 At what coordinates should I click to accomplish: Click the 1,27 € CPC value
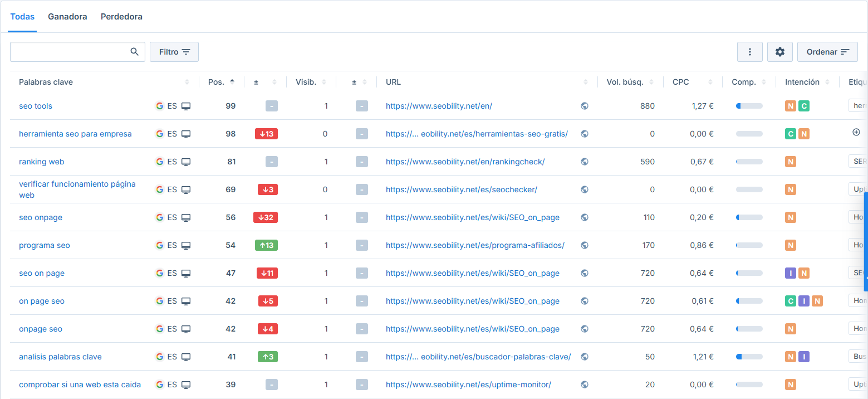coord(703,106)
